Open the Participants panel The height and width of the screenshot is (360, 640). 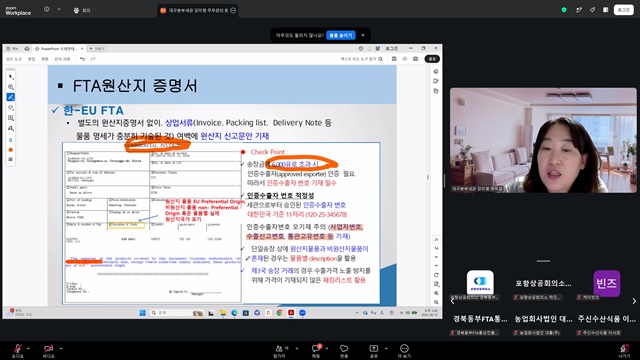click(280, 350)
